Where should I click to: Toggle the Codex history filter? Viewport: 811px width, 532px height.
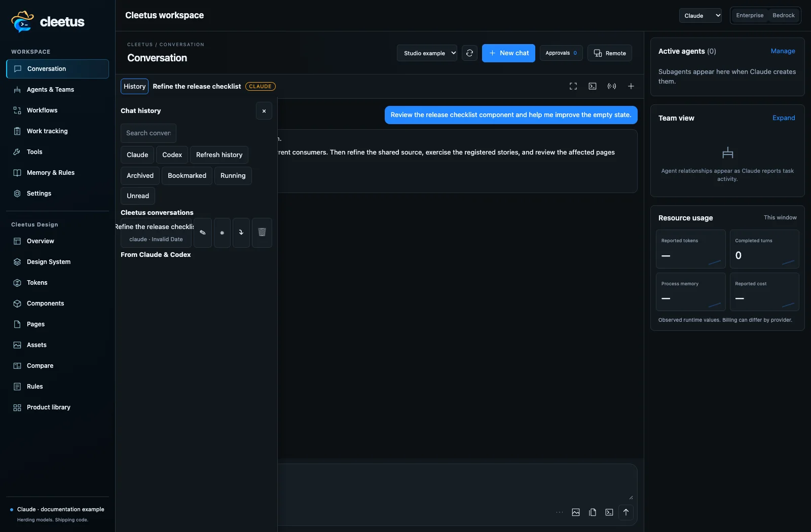(x=172, y=155)
